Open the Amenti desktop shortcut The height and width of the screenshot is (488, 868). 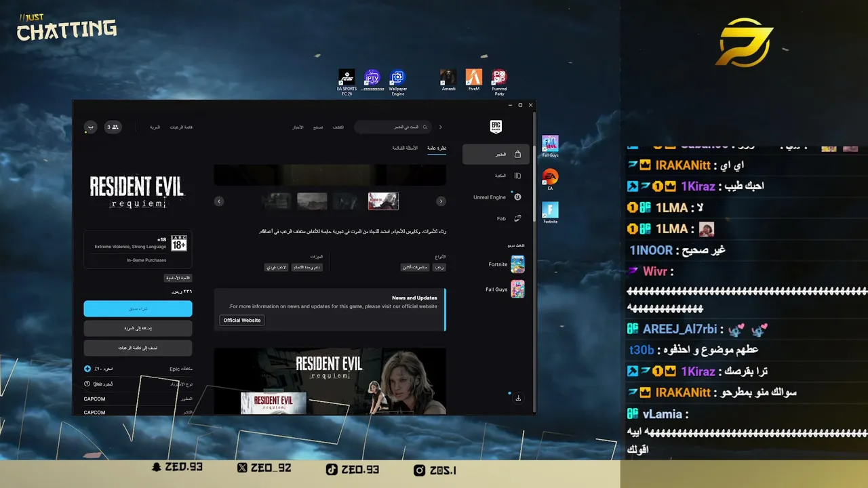point(448,80)
